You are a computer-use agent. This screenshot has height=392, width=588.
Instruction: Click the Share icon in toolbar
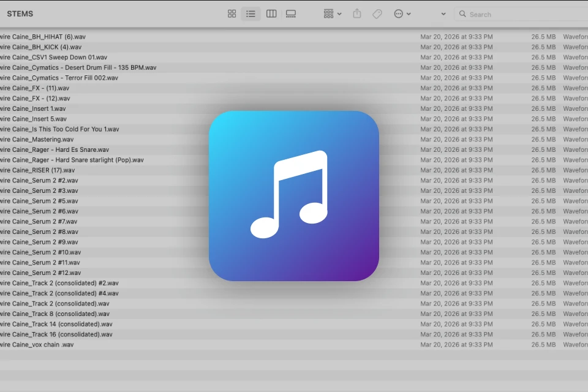pos(357,14)
